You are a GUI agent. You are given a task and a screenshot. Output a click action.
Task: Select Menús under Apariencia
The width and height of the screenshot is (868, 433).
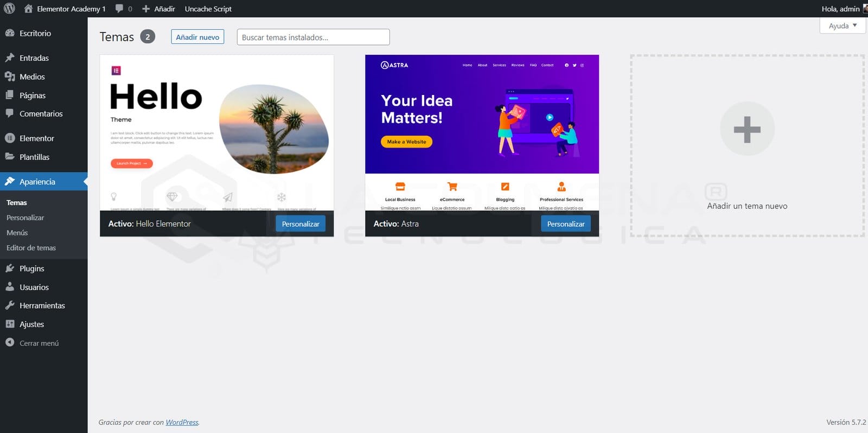[x=17, y=233]
